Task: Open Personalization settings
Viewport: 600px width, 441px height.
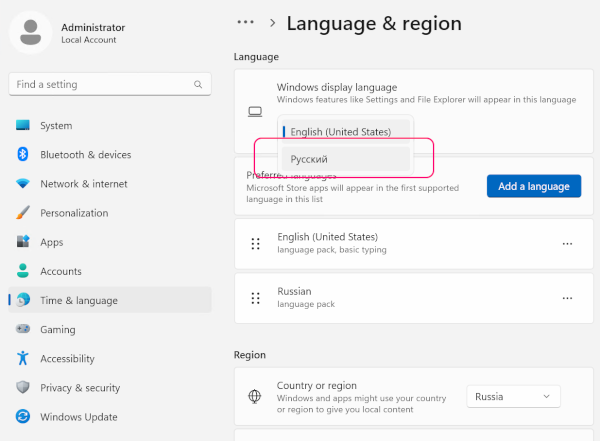Action: pos(110,213)
